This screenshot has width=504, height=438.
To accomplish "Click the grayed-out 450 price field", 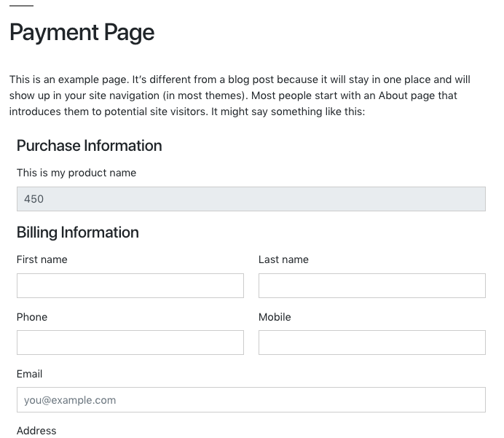I will click(251, 199).
